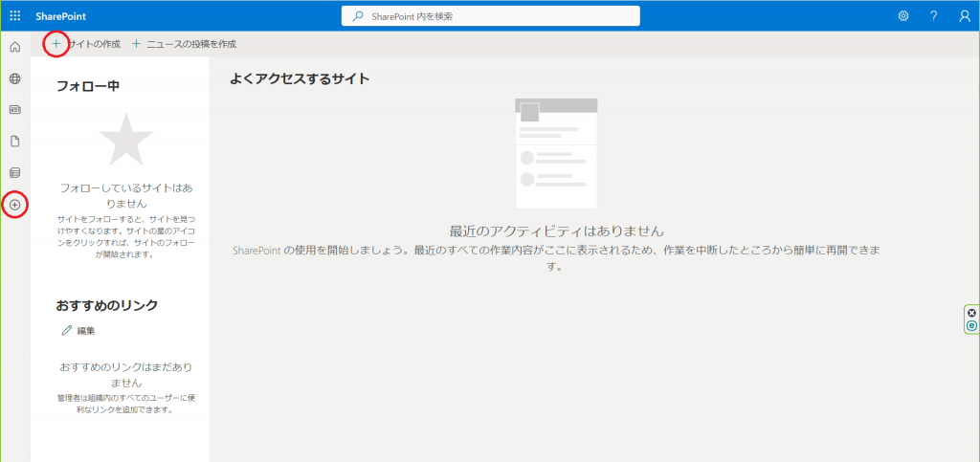Open the settings gear menu
Screen dimensions: 980x462
(903, 16)
